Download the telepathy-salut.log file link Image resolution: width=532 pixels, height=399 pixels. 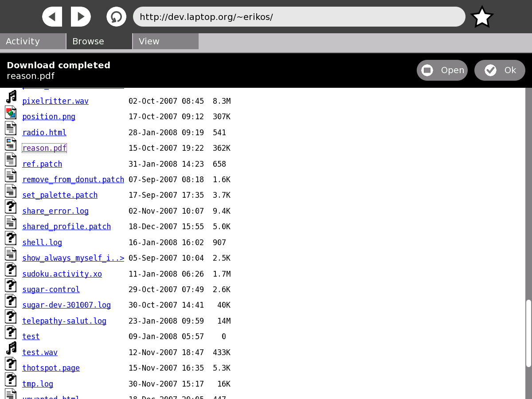click(64, 321)
